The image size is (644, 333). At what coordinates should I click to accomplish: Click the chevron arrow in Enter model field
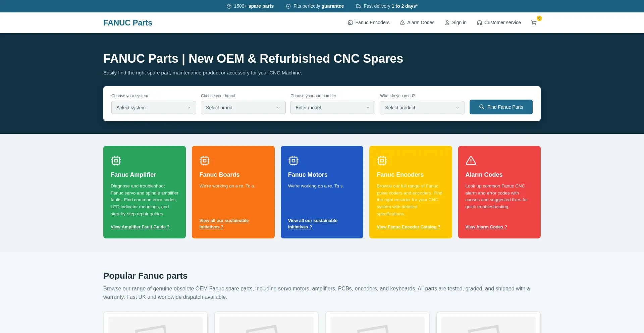368,108
